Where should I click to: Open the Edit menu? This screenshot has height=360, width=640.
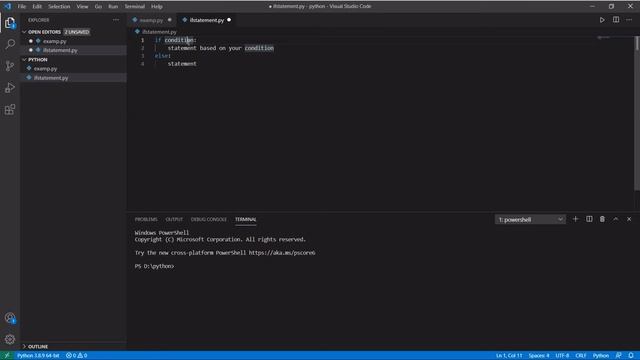point(37,7)
